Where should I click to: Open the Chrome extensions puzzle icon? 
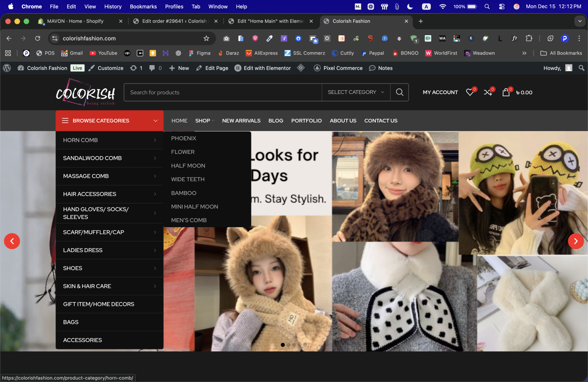click(x=529, y=38)
